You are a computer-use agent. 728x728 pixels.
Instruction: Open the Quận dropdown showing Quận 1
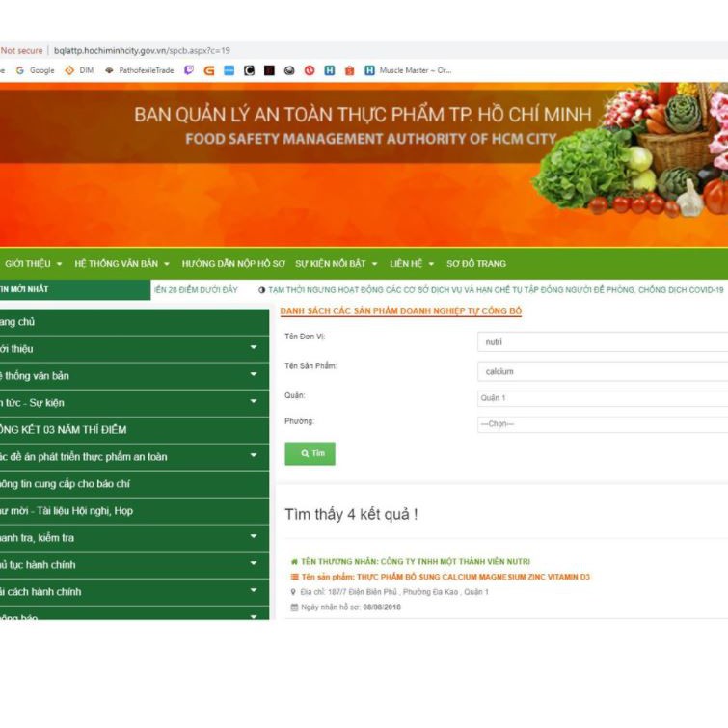602,398
